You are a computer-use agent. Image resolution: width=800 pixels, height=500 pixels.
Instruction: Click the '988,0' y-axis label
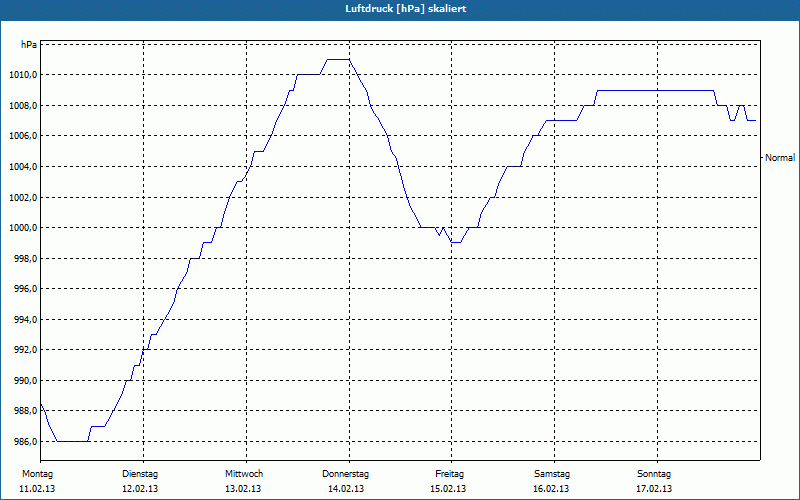(x=26, y=411)
